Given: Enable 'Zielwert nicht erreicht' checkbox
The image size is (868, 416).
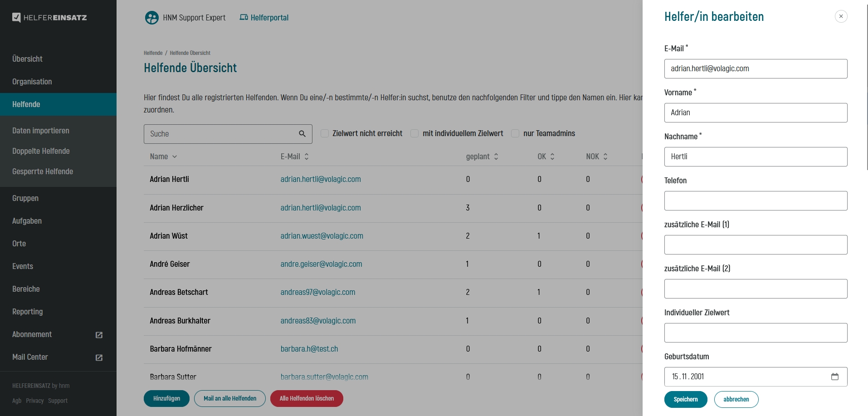Looking at the screenshot, I should pyautogui.click(x=325, y=133).
